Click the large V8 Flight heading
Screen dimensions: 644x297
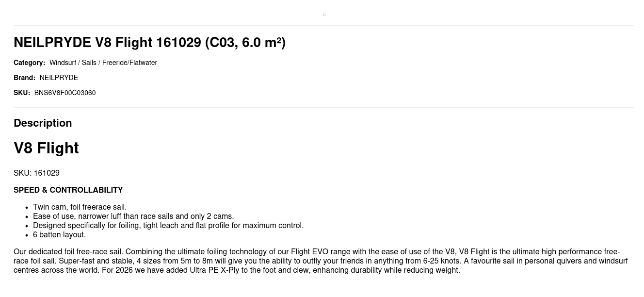46,148
